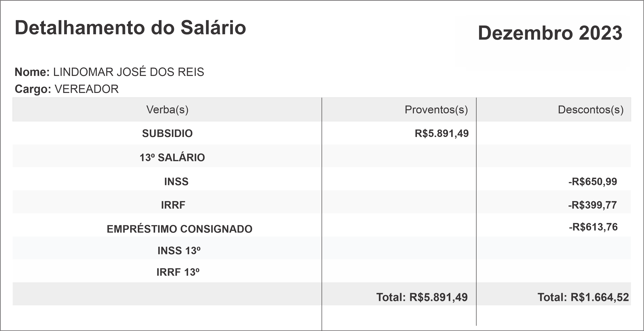
Task: Click the EMPRÉSTIMO CONSIGNADO row label
Action: pos(179,229)
